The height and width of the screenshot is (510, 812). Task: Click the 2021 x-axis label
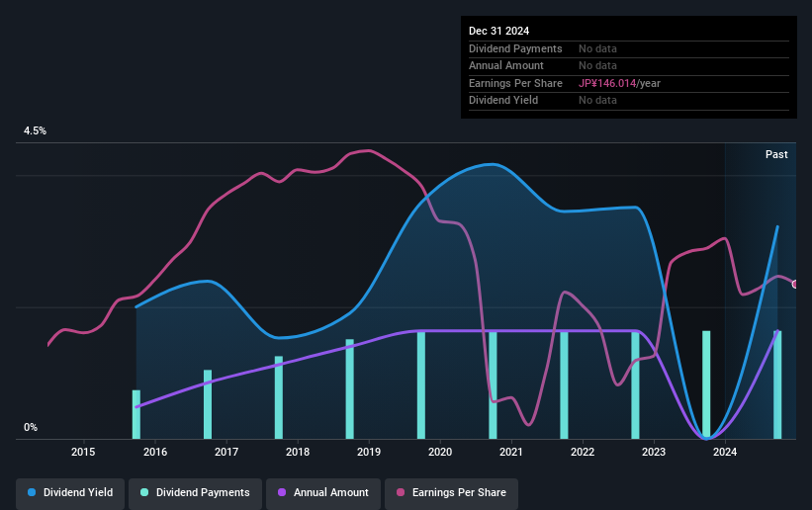(x=511, y=452)
